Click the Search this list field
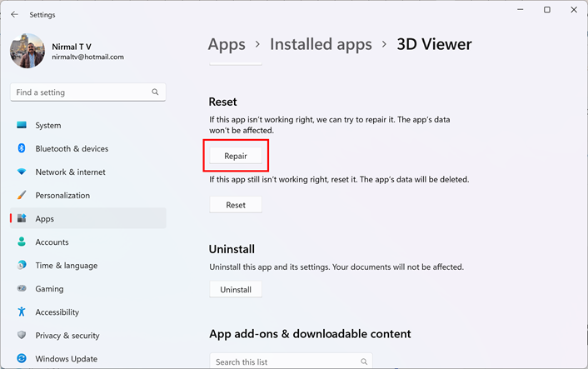This screenshot has width=588, height=369. click(291, 361)
